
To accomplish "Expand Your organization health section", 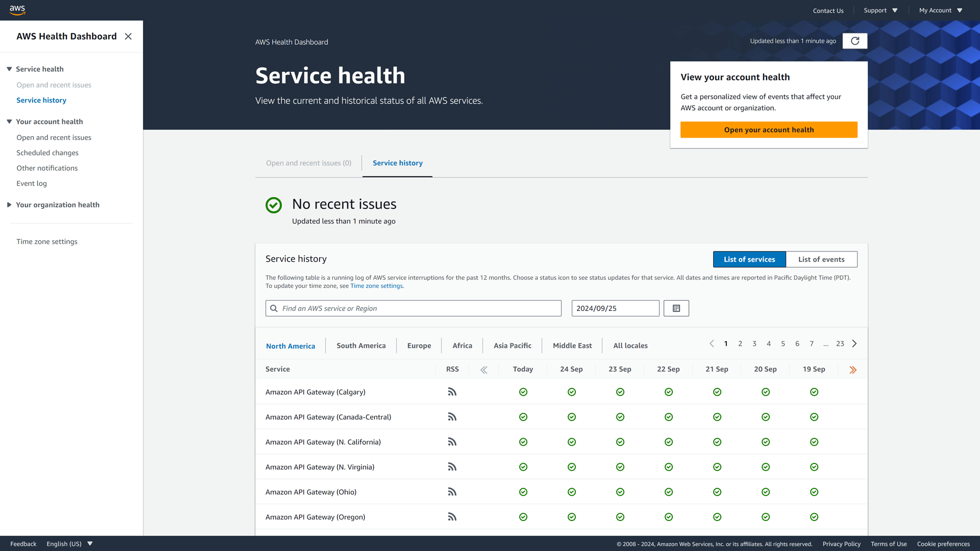I will [x=9, y=205].
